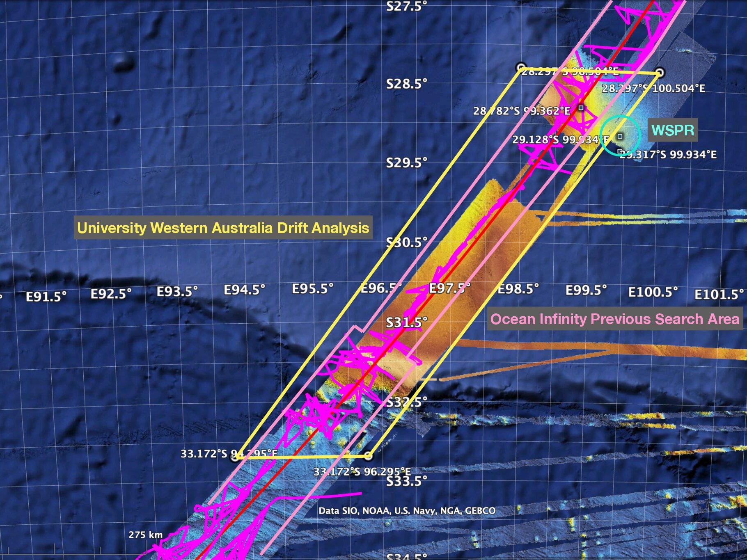The image size is (747, 560).
Task: Click the E97.5° longitude gridline label
Action: [x=449, y=288]
